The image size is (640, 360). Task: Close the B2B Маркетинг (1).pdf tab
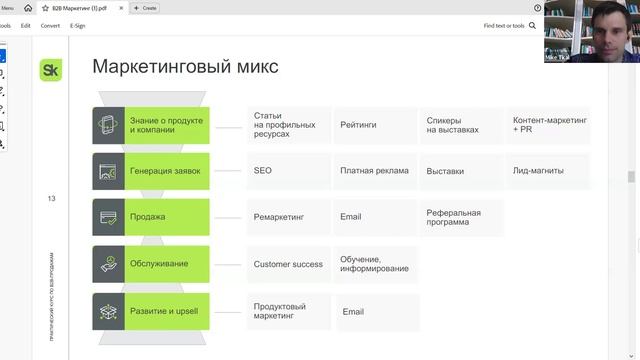(121, 8)
